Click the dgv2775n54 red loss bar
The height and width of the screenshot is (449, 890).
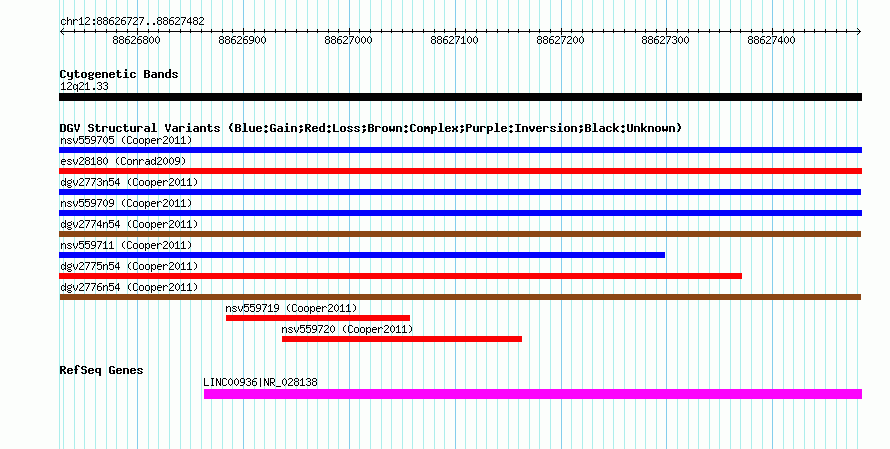[x=400, y=276]
